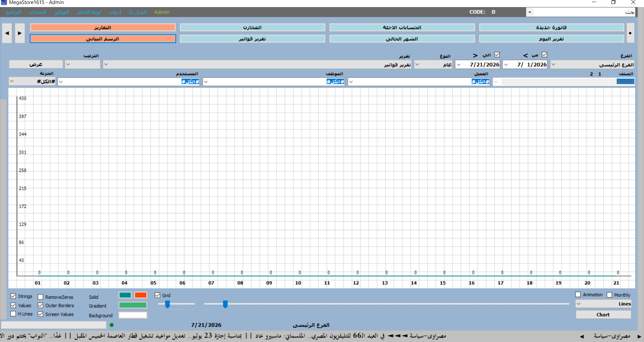This screenshot has height=342, width=644.
Task: Open the search dropdown arrow in the top bar
Action: [530, 12]
